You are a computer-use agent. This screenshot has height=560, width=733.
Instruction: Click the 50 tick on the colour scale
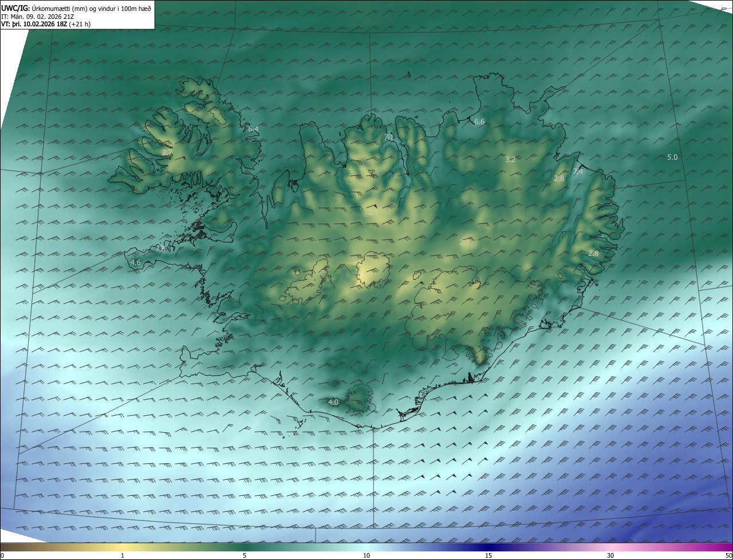(728, 555)
